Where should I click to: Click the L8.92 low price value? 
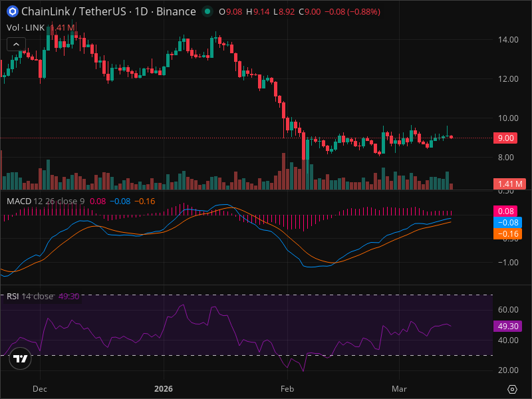tap(284, 12)
